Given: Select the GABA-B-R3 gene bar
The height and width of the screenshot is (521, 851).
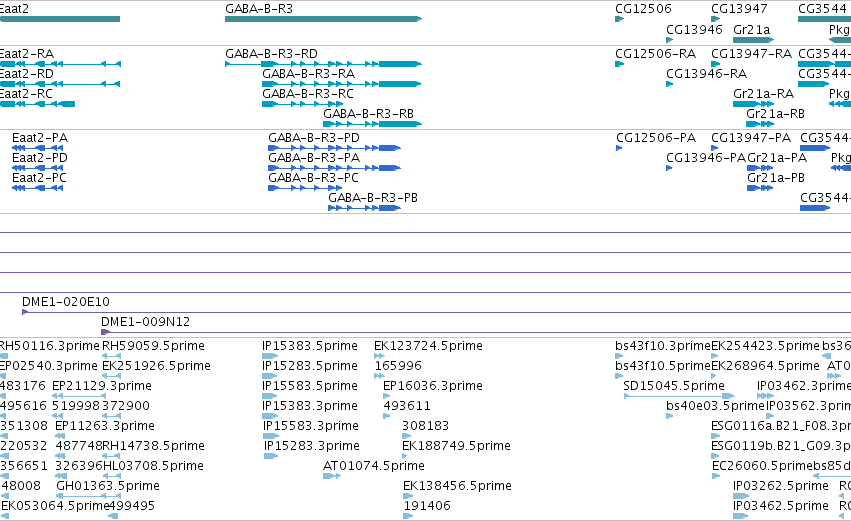Looking at the screenshot, I should pos(323,19).
